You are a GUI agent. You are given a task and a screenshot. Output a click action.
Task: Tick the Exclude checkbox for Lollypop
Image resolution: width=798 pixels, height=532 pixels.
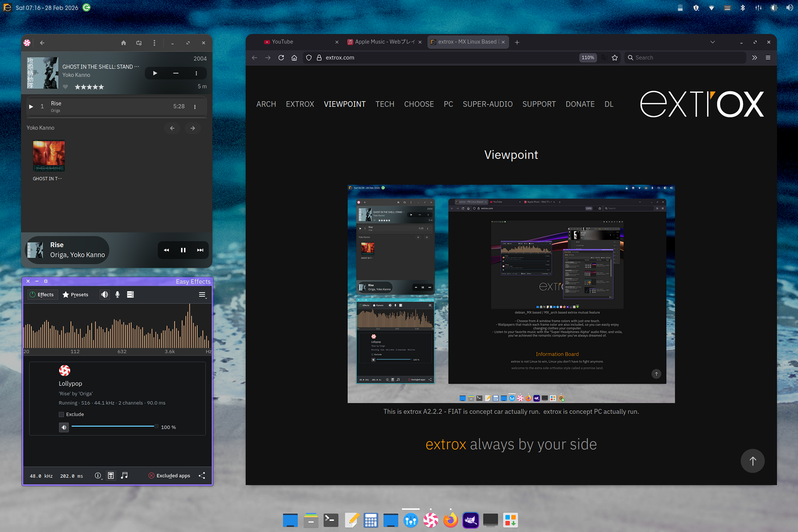point(62,414)
